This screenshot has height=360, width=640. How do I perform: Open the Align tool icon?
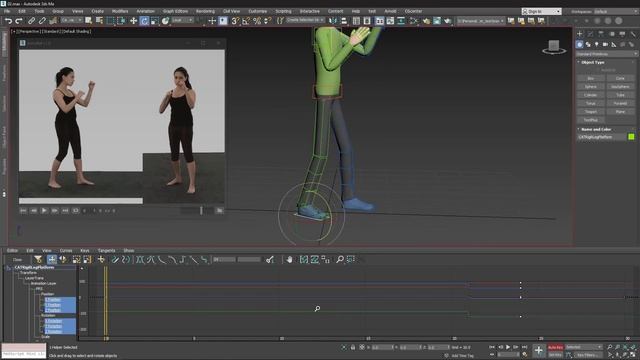344,20
